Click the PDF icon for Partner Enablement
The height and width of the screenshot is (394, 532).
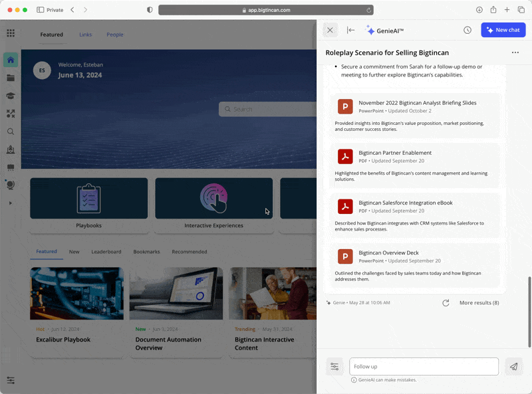pos(345,156)
